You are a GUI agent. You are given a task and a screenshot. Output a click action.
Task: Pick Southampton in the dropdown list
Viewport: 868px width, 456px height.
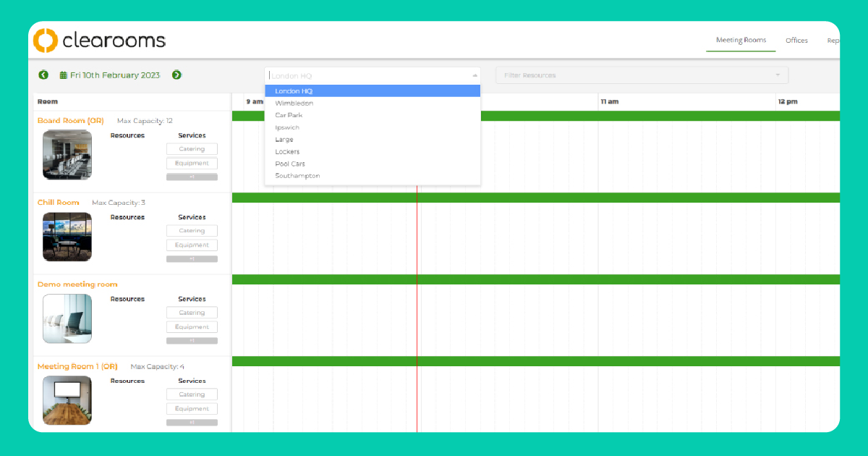[x=297, y=176]
